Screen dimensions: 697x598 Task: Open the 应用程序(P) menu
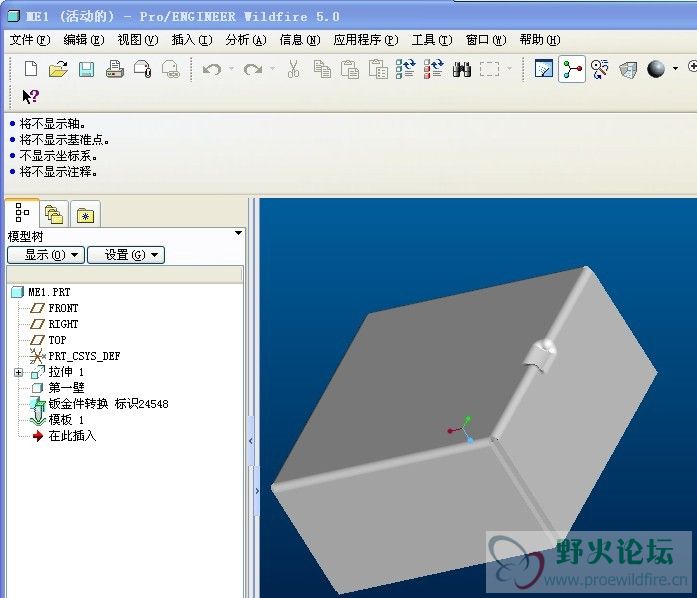point(366,40)
